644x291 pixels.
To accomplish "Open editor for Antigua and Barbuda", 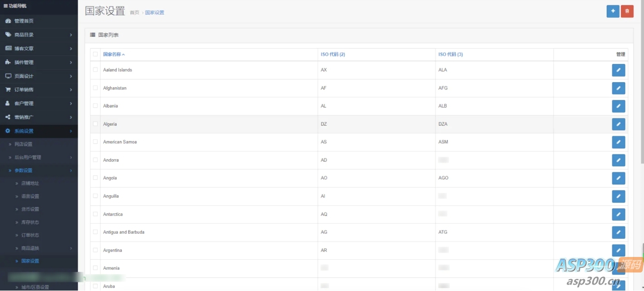I will [618, 232].
